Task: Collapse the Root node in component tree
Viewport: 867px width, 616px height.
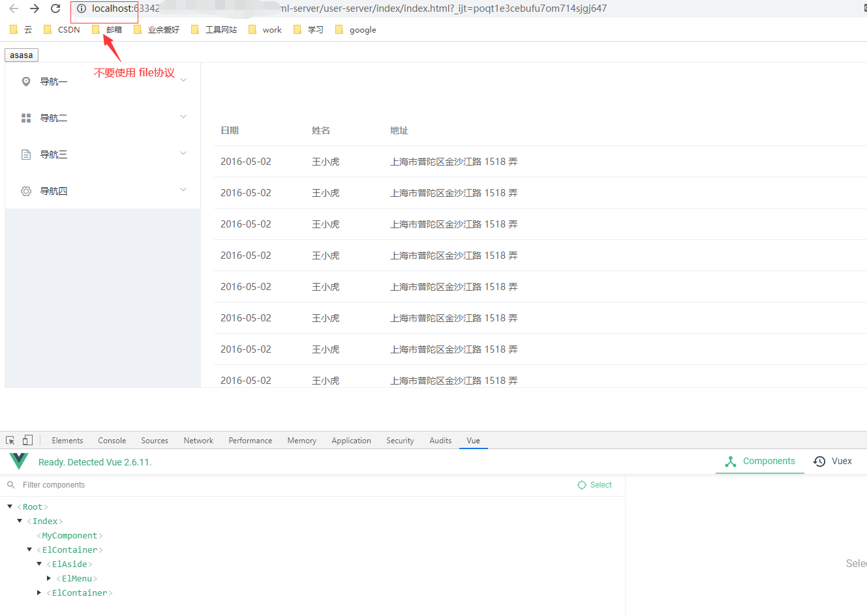Action: [x=10, y=506]
